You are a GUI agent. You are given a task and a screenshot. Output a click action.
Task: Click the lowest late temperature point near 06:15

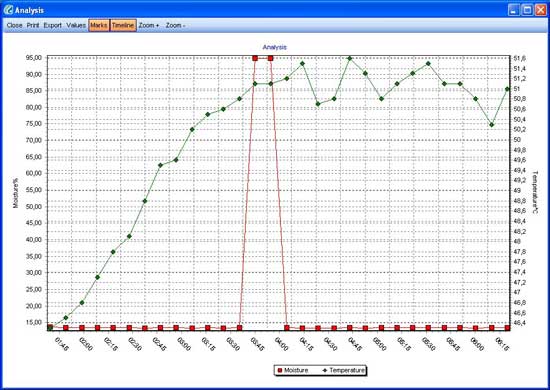tap(492, 125)
